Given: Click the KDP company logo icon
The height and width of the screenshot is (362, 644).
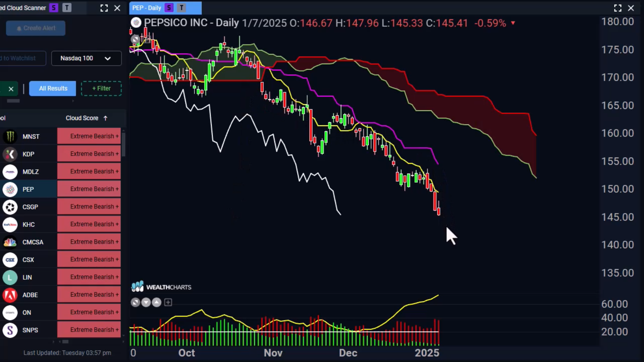Looking at the screenshot, I should click(x=10, y=154).
